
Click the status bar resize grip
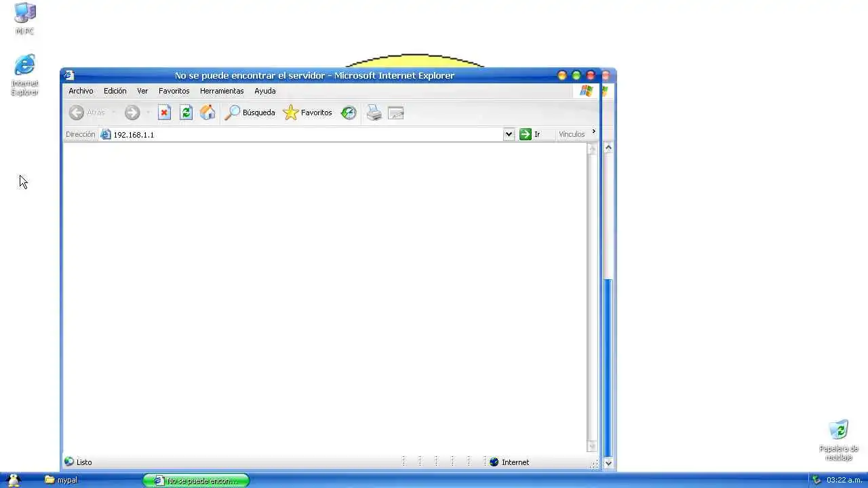(595, 464)
